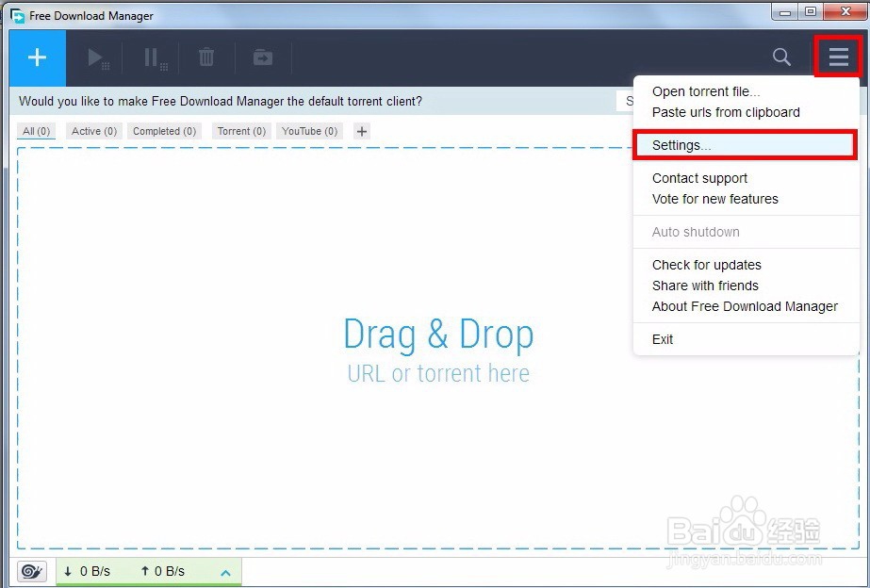Select Vote for new features
The width and height of the screenshot is (870, 588).
click(x=746, y=199)
